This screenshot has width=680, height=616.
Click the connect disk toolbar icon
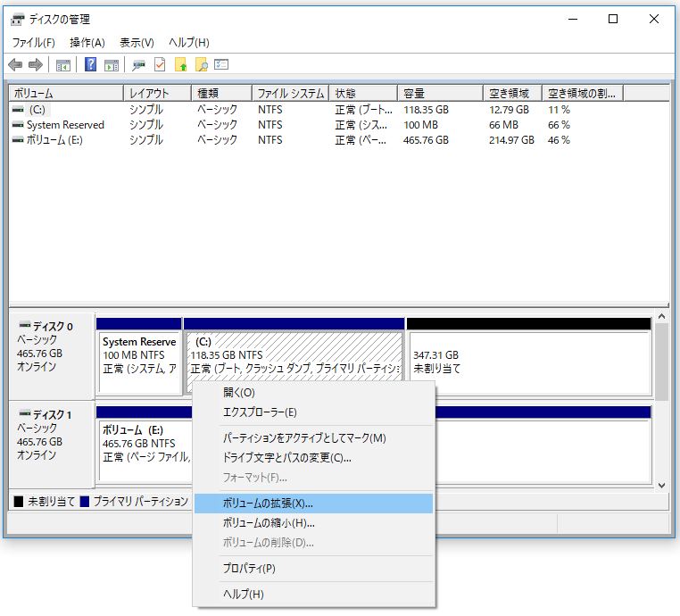pos(139,65)
